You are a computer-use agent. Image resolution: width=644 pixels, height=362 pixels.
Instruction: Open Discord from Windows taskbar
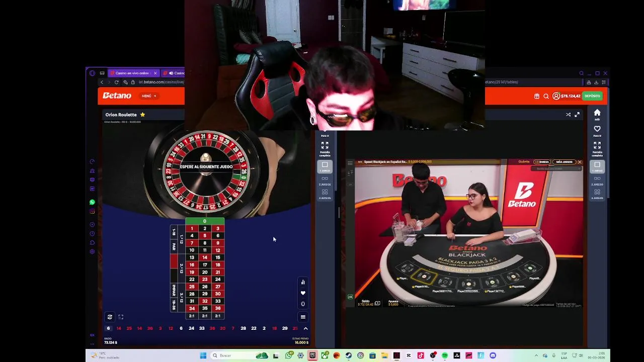click(x=493, y=355)
